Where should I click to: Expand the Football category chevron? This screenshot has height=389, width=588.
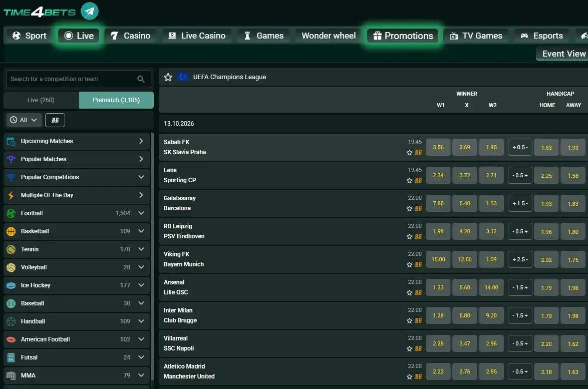coord(141,213)
